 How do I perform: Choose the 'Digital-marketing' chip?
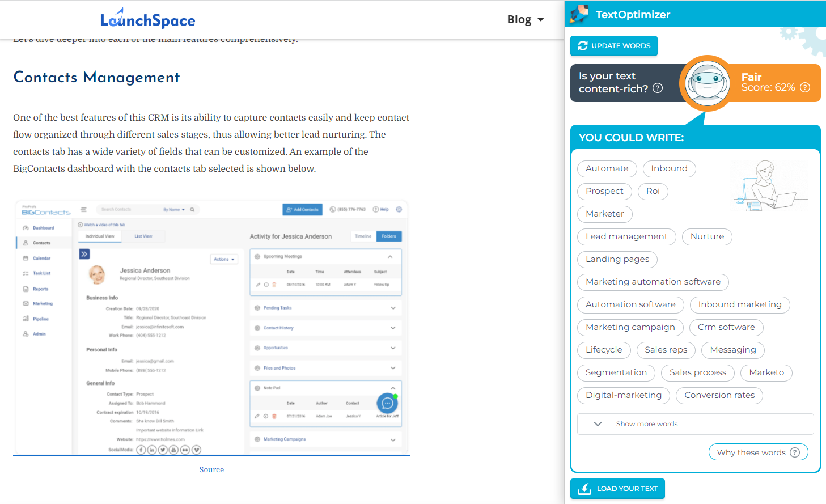pos(624,395)
